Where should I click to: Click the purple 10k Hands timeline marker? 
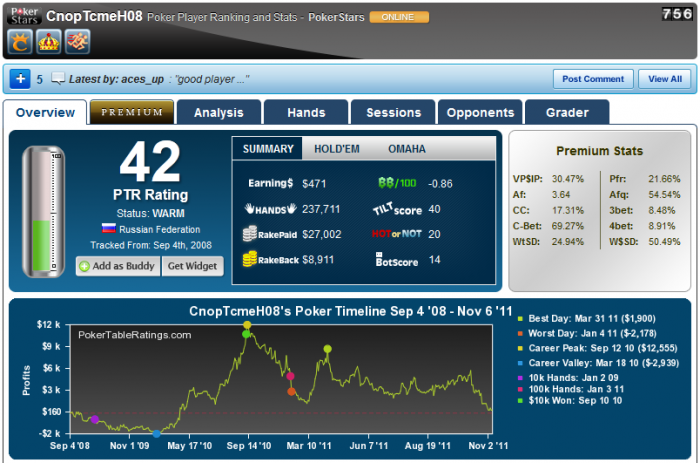click(95, 419)
